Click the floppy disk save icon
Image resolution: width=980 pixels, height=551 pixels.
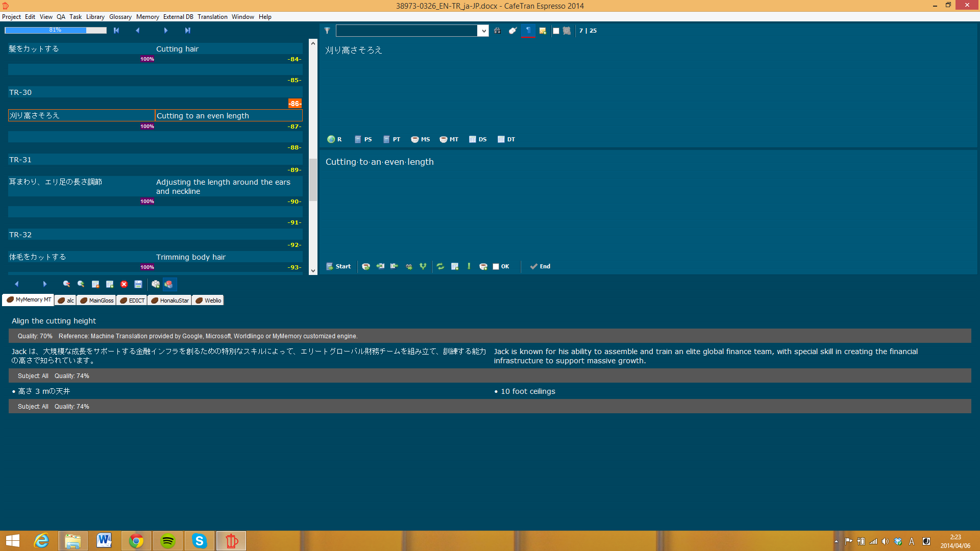pos(138,284)
